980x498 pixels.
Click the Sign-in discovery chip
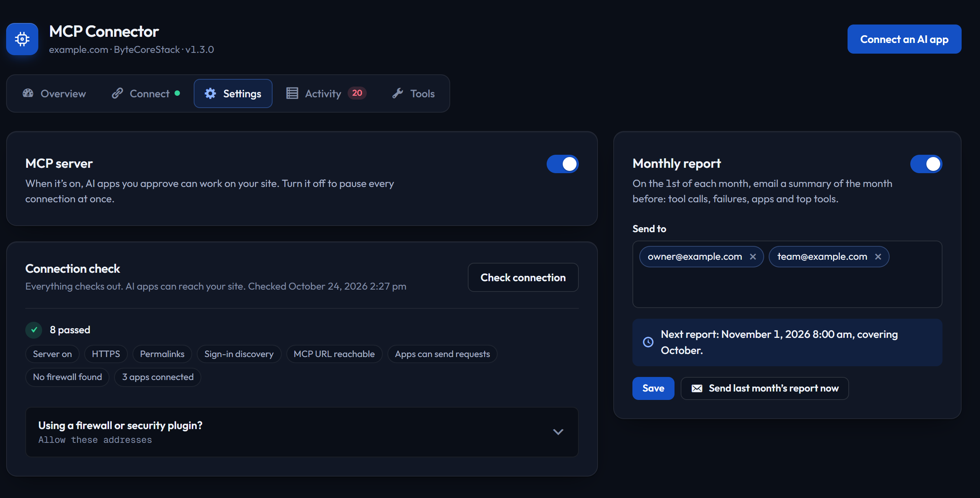(239, 354)
